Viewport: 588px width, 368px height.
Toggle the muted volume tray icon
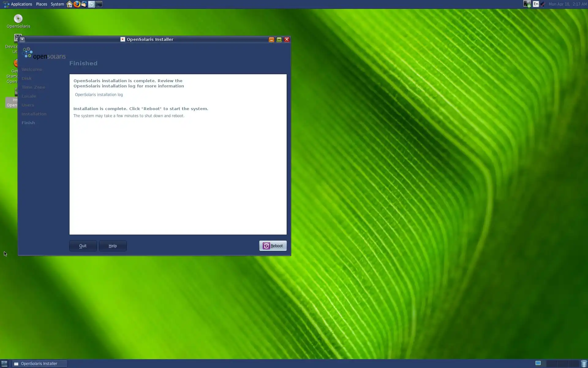pos(543,4)
